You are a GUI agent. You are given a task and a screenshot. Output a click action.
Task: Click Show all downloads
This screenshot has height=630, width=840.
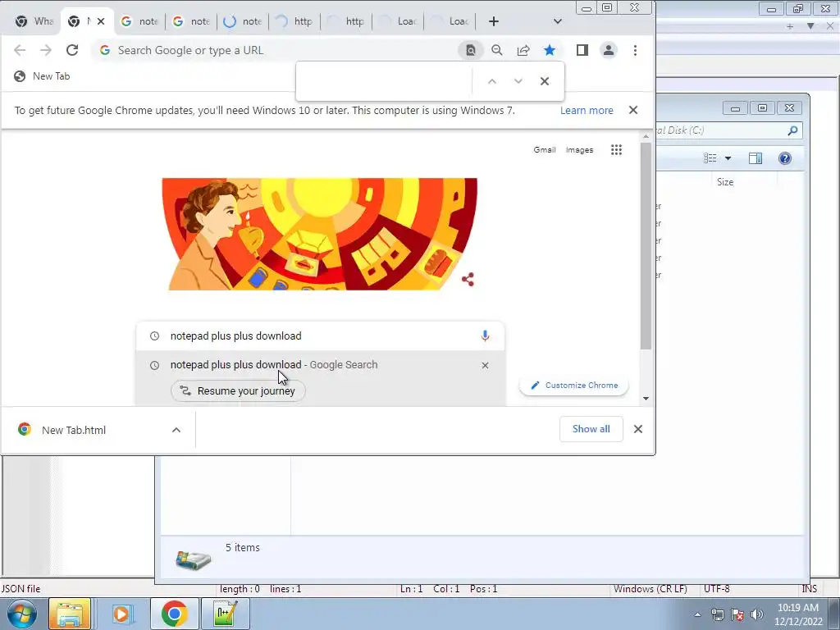[591, 429]
